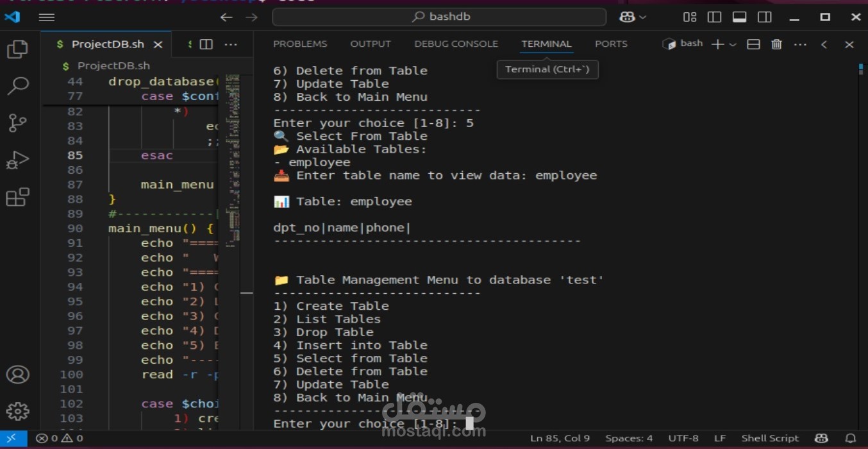Click the editor minimap
Screen dimensions: 868x449
pyautogui.click(x=233, y=160)
